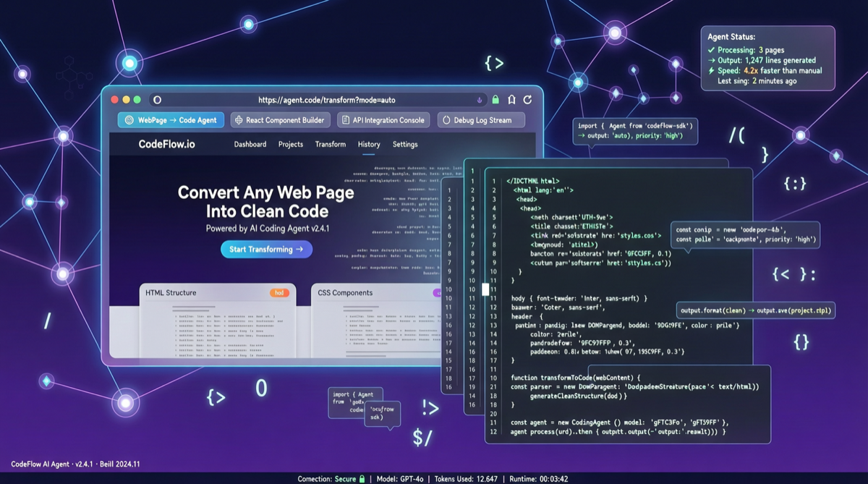Open the CSS Components card
This screenshot has width=868, height=484.
376,320
